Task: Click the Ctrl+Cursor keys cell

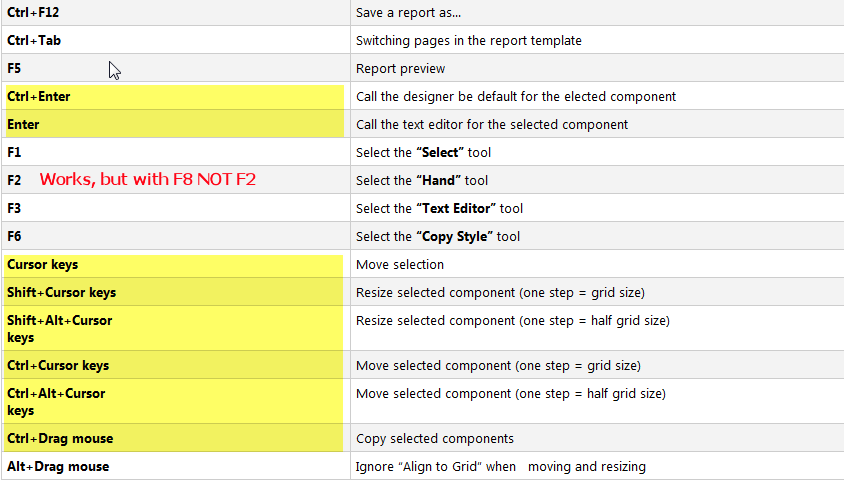Action: tap(174, 365)
